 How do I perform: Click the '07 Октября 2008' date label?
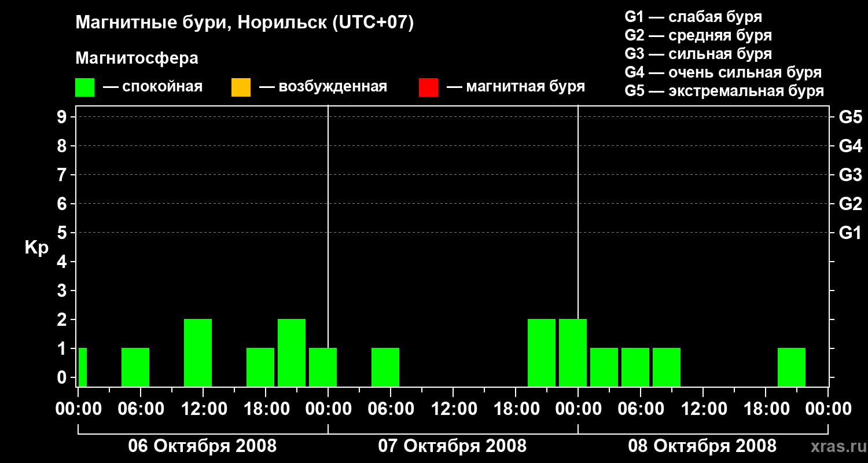(453, 446)
